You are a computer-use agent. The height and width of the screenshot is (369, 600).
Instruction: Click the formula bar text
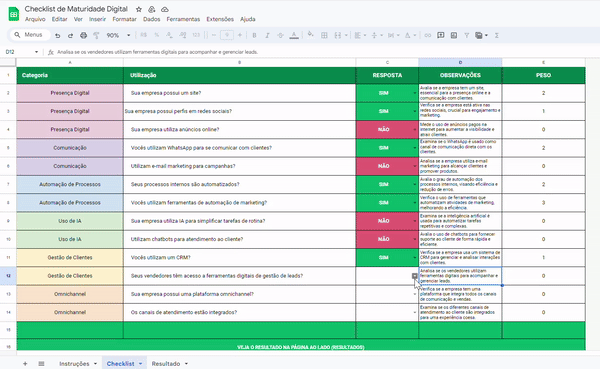point(158,52)
